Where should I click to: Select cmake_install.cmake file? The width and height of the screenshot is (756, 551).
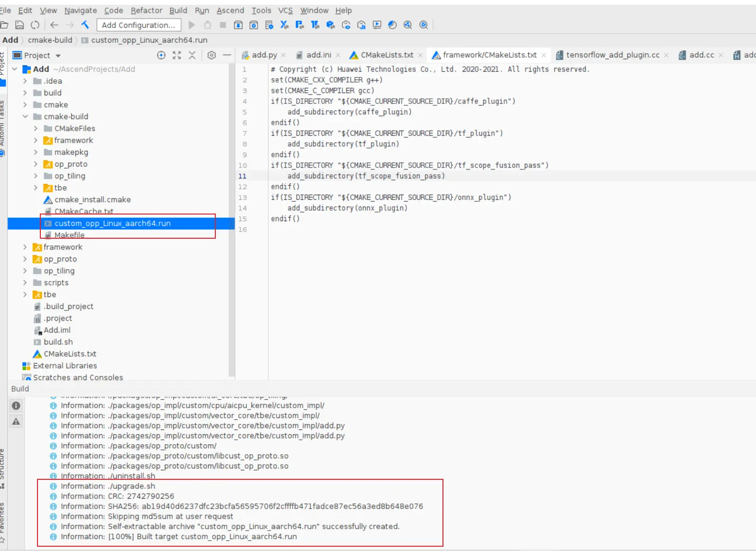click(92, 200)
